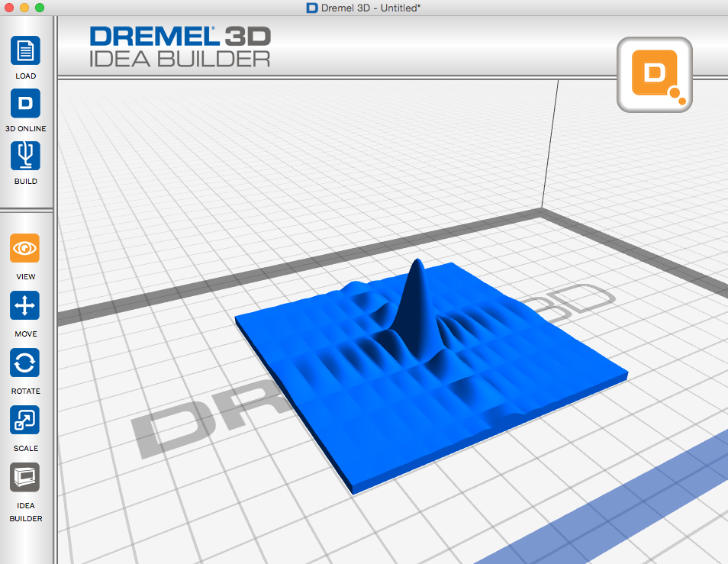Click the IDEA BUILDER label

click(x=25, y=512)
